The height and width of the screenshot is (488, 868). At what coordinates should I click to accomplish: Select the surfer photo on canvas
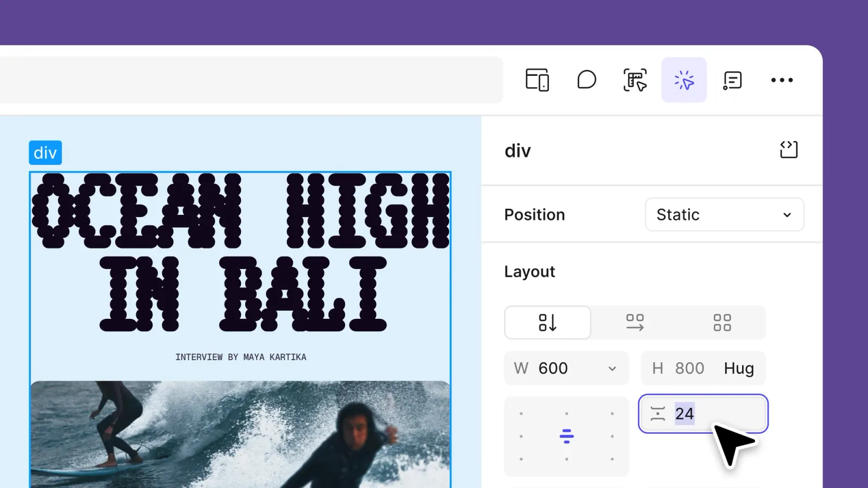pyautogui.click(x=240, y=434)
